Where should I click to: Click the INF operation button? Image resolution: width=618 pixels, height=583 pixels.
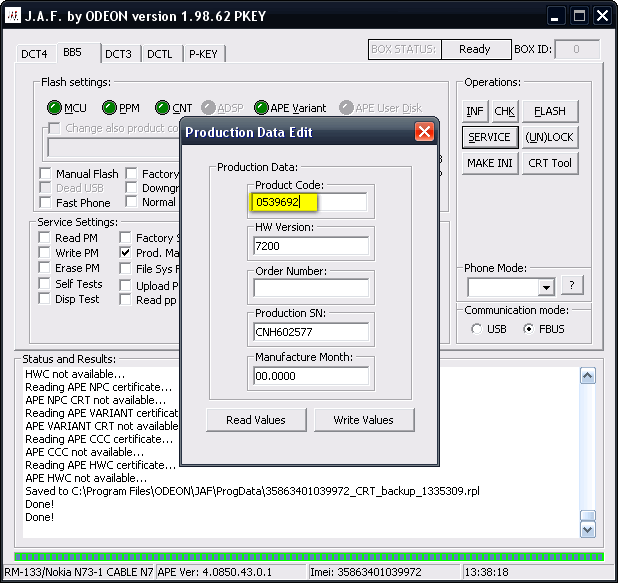point(475,111)
